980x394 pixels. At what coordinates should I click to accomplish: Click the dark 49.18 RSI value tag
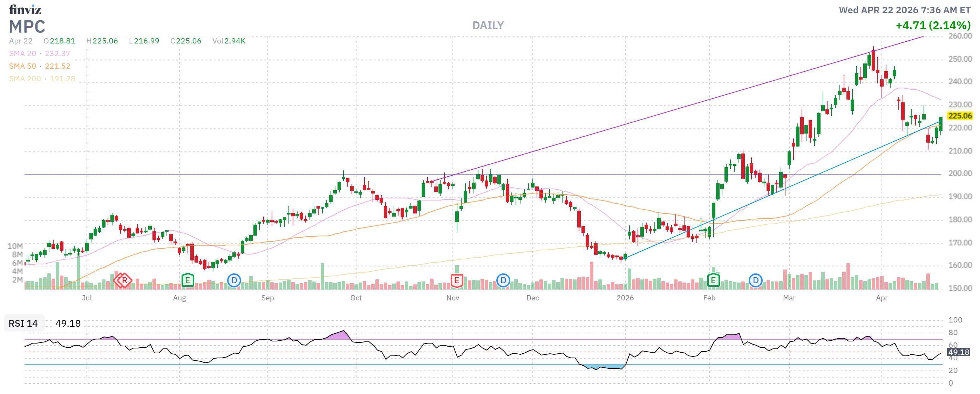(x=958, y=352)
